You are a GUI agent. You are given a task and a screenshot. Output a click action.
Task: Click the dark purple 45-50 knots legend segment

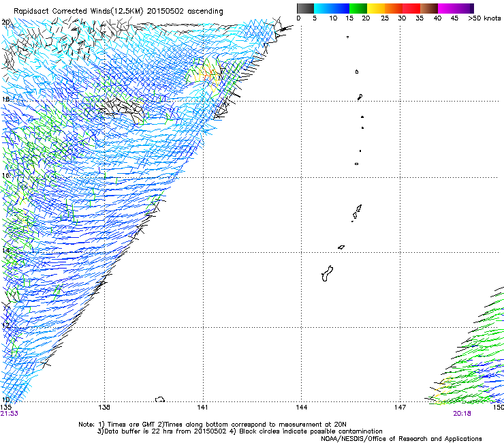(464, 8)
